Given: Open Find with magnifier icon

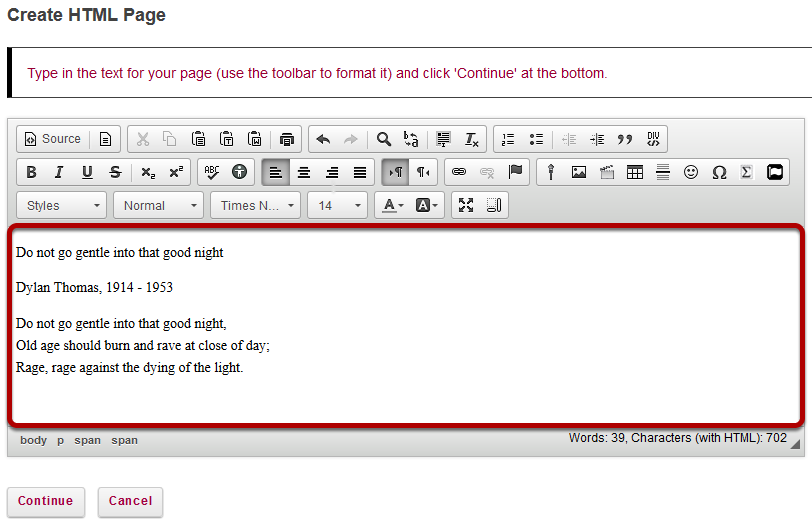Looking at the screenshot, I should tap(384, 139).
